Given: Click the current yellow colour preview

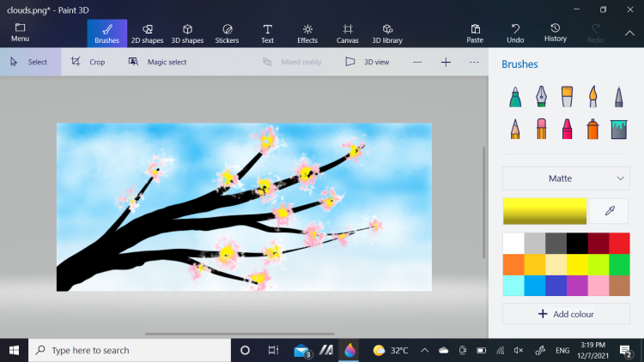Looking at the screenshot, I should tap(544, 211).
